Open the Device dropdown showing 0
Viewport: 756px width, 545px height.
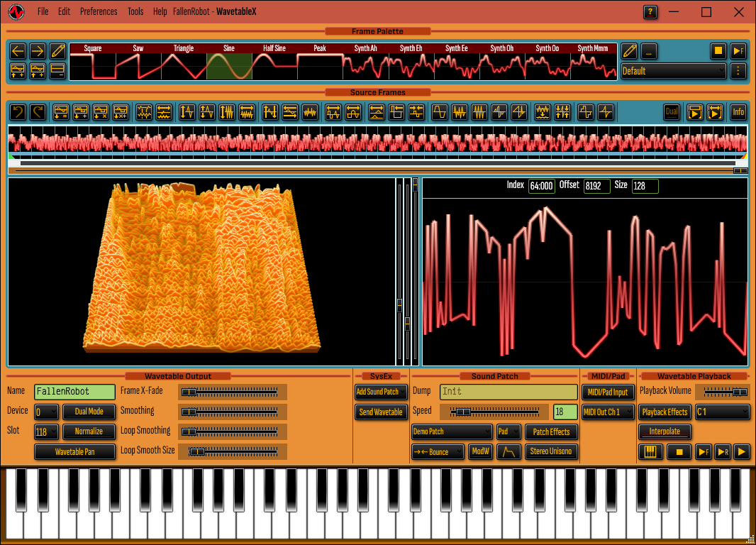tap(46, 412)
